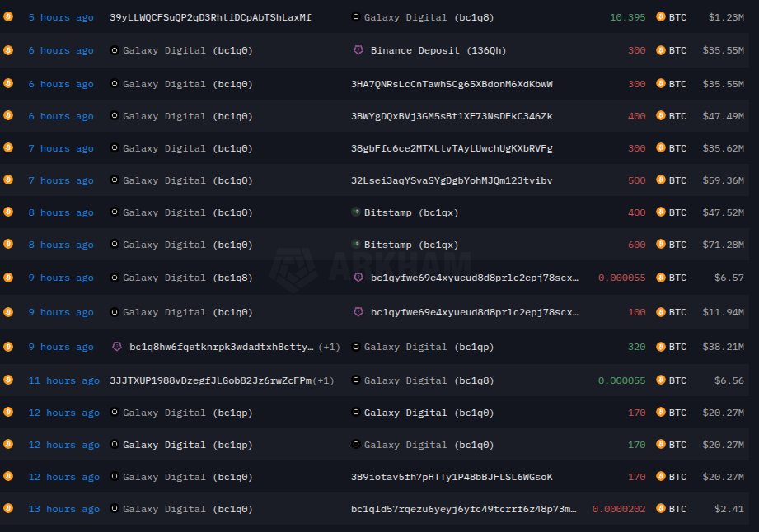Open address 3B9iotav5fh7pHTTy1P48bBJFLSL6WGsoK
The image size is (759, 532).
point(452,477)
